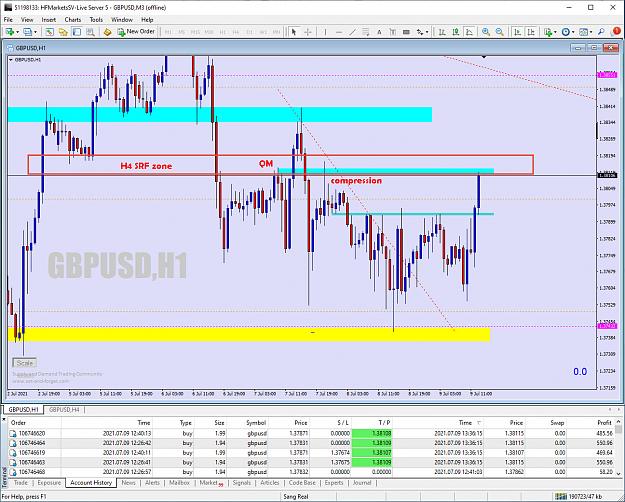Open the Exposure terminal tab
The width and height of the screenshot is (625, 502).
(x=49, y=483)
